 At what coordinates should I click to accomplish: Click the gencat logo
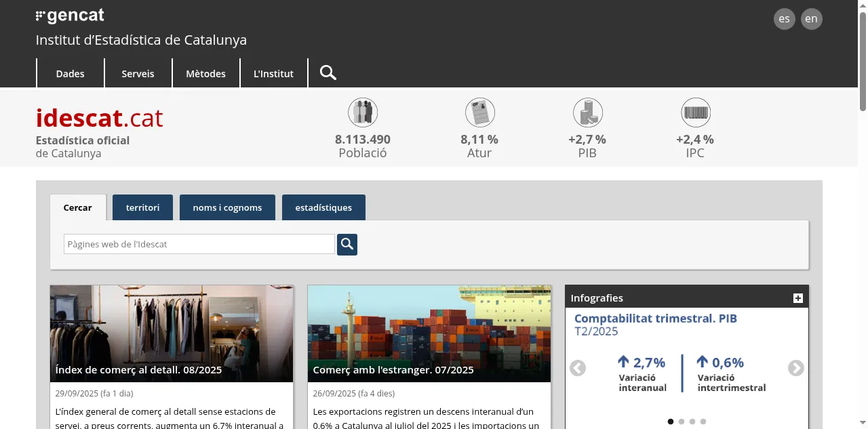70,16
